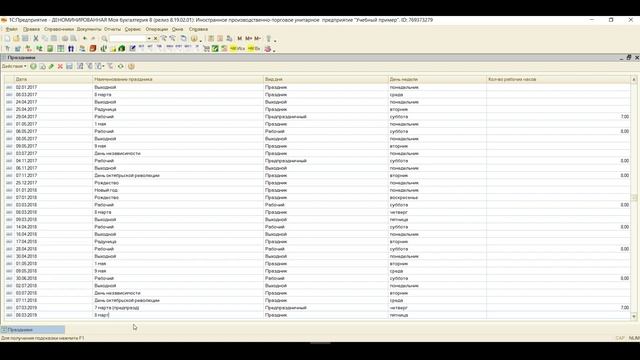Click the Edit pencil icon in Праздники toolbar
Viewport: 640px width, 360px height.
tap(51, 66)
